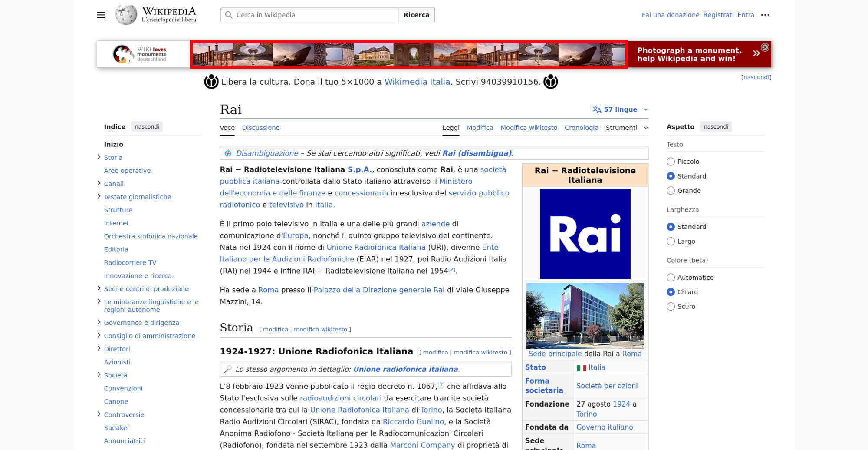Expand Le minoranze linguistiche section
The width and height of the screenshot is (868, 450).
click(99, 301)
